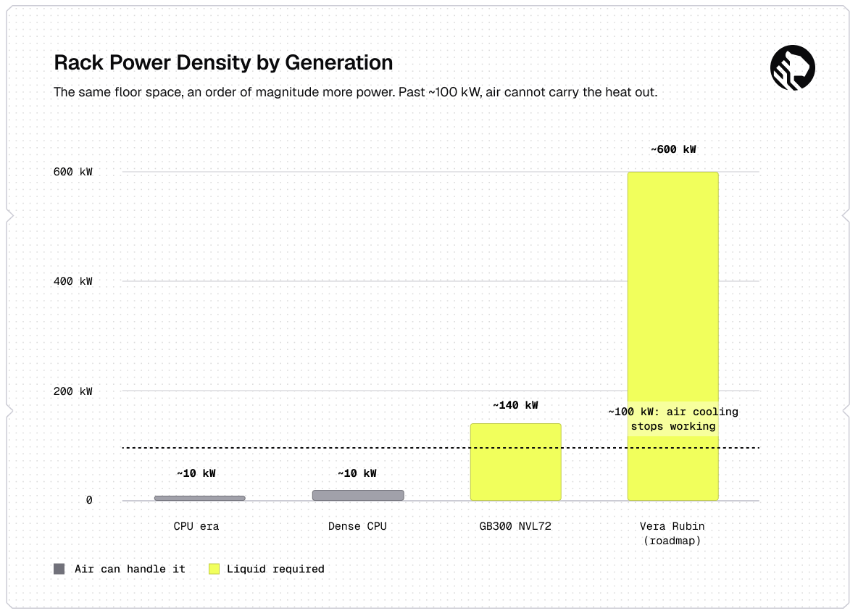
Task: Click the '600 kW' axis label
Action: click(72, 172)
